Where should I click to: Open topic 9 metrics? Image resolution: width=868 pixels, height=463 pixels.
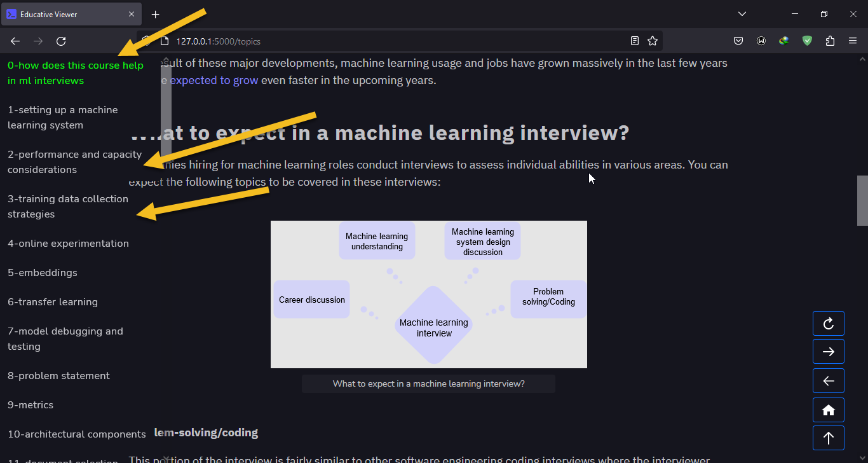coord(31,404)
